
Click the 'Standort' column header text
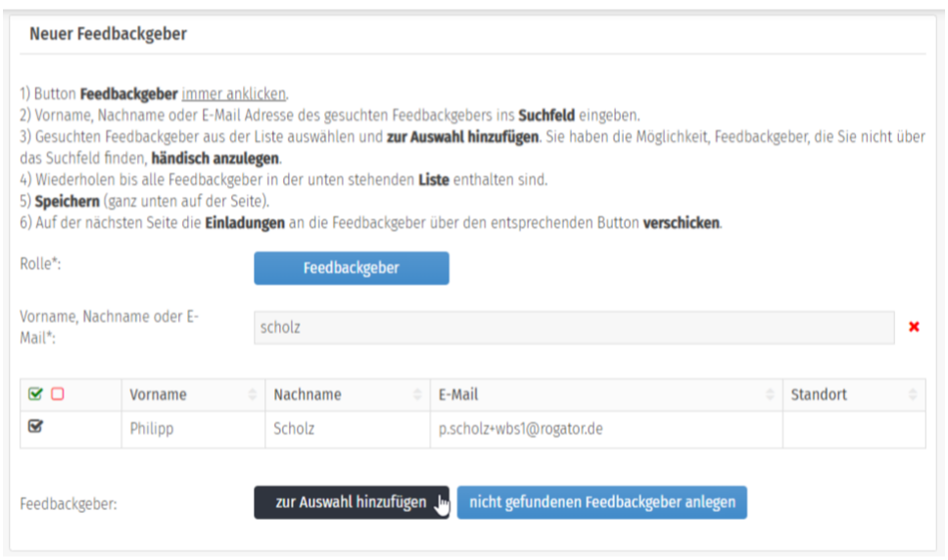click(x=819, y=395)
